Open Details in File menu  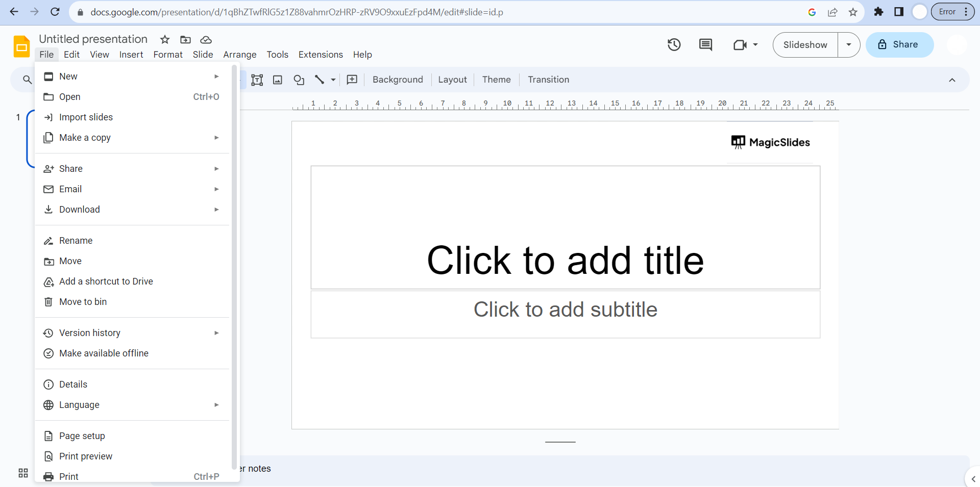coord(132,385)
